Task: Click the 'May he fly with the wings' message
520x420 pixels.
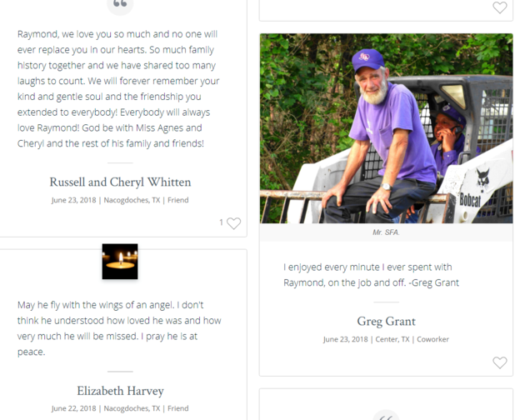Action: point(119,328)
